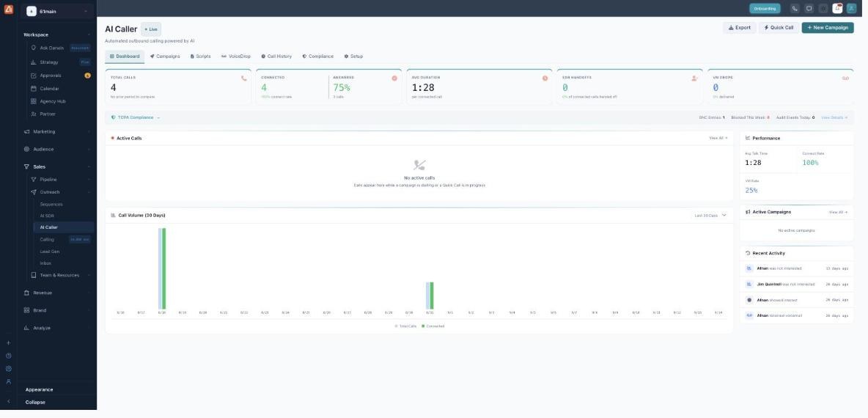The height and width of the screenshot is (418, 868).
Task: Open the notifications bell icon
Action: click(x=837, y=8)
